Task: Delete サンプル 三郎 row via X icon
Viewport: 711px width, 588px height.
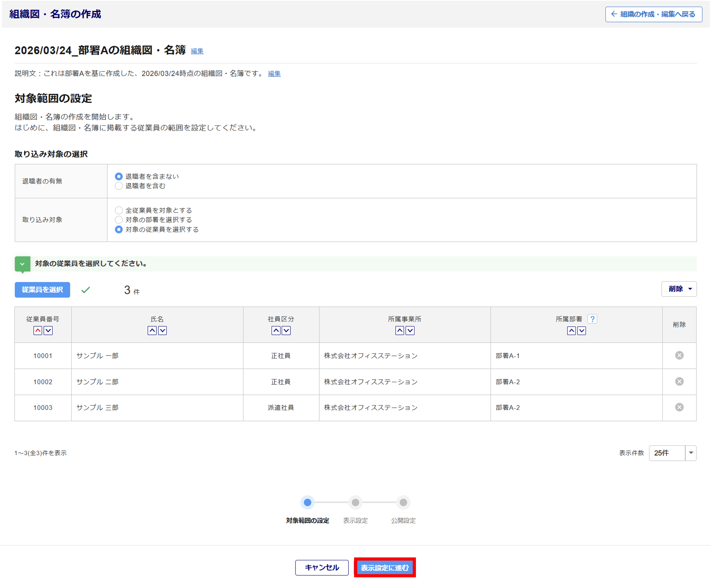Action: pos(679,407)
